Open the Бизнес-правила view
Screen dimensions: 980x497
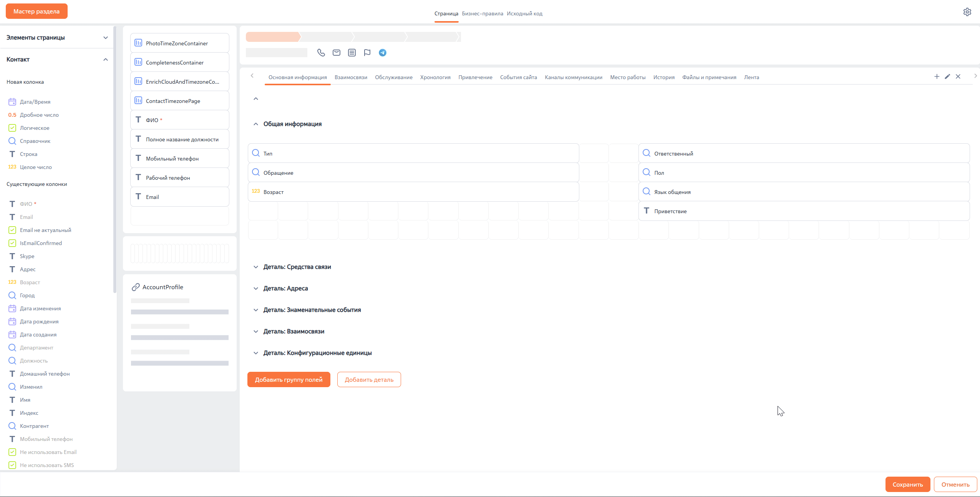[x=483, y=13]
